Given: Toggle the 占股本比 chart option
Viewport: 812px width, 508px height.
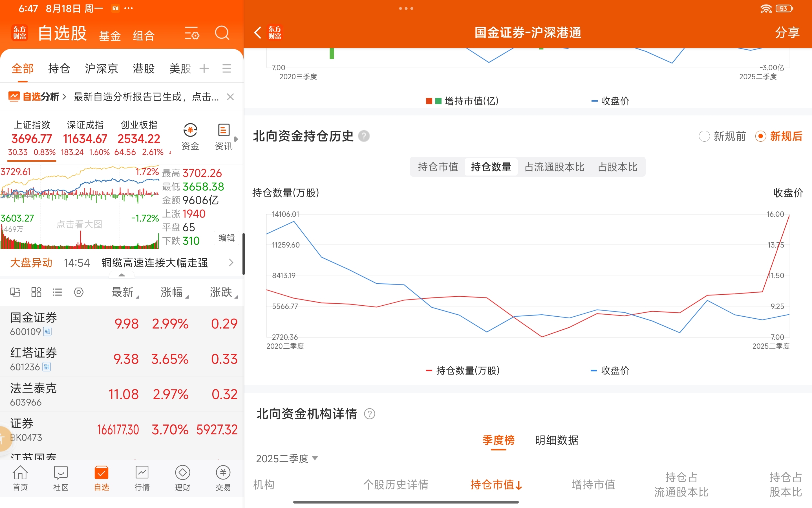Looking at the screenshot, I should pos(617,167).
